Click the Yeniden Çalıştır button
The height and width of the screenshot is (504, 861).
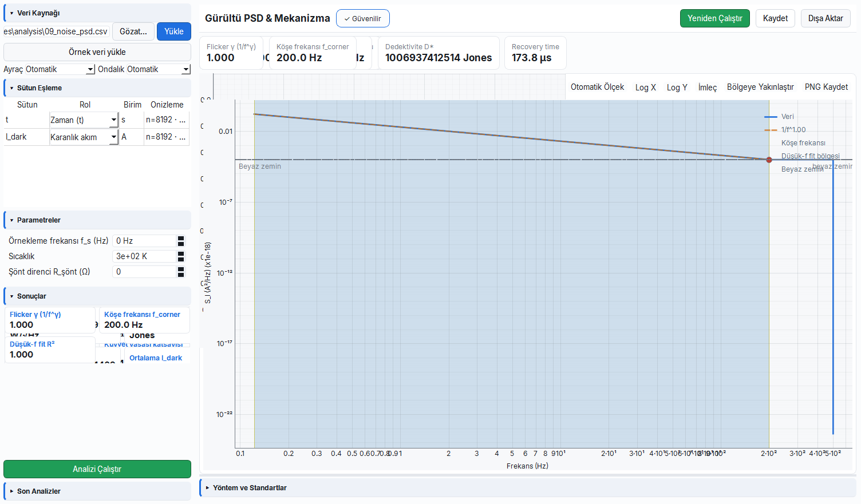coord(714,18)
